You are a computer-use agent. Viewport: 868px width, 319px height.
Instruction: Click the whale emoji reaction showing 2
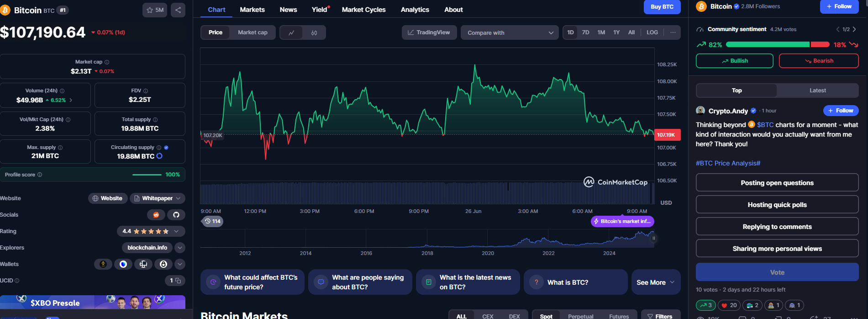pos(752,305)
